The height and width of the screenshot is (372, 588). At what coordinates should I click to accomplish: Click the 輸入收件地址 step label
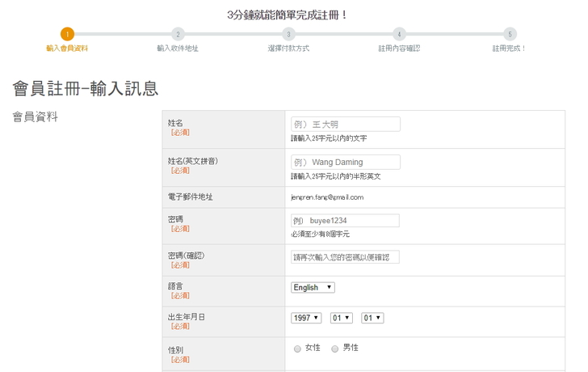178,49
